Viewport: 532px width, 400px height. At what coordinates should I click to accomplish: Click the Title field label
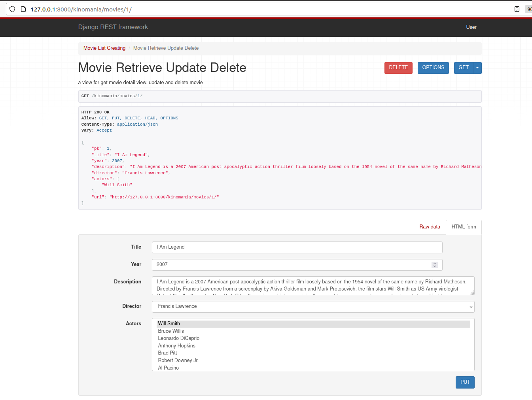pyautogui.click(x=136, y=247)
